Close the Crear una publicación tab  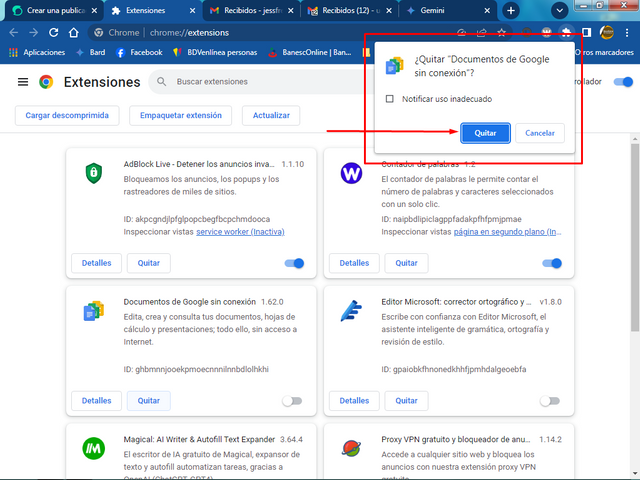coord(94,11)
